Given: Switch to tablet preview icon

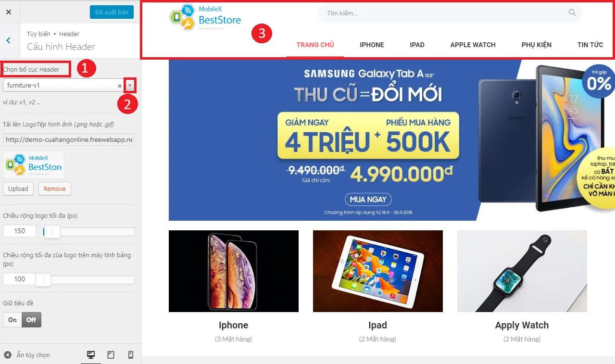Looking at the screenshot, I should coord(111,355).
